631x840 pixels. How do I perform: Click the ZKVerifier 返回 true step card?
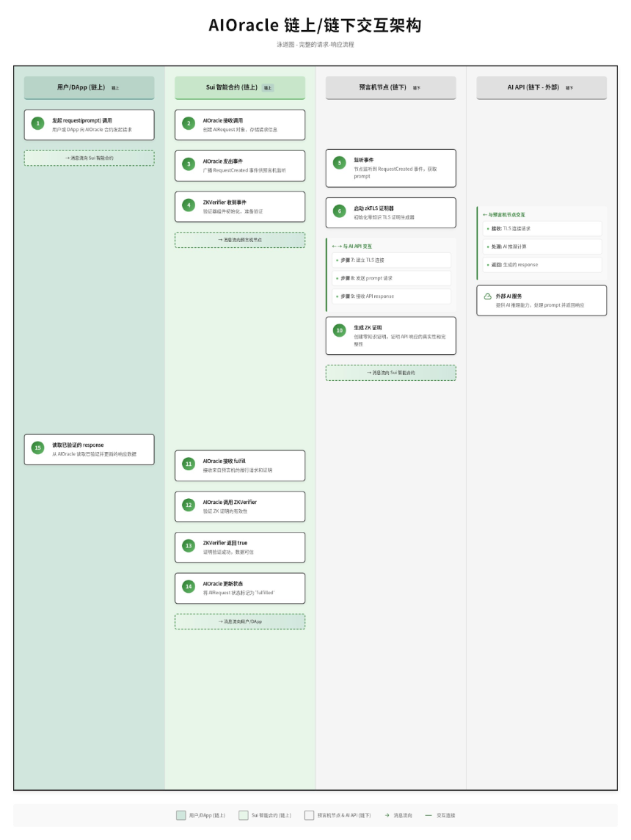(x=240, y=547)
